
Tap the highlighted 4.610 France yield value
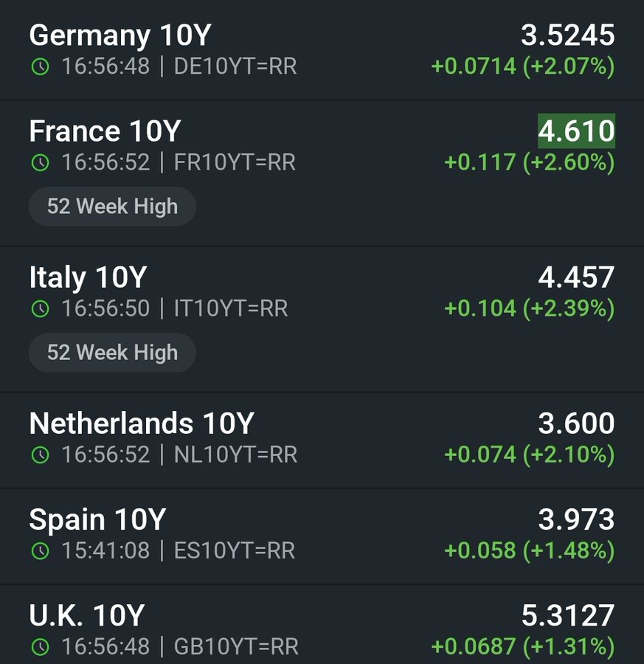(x=576, y=131)
